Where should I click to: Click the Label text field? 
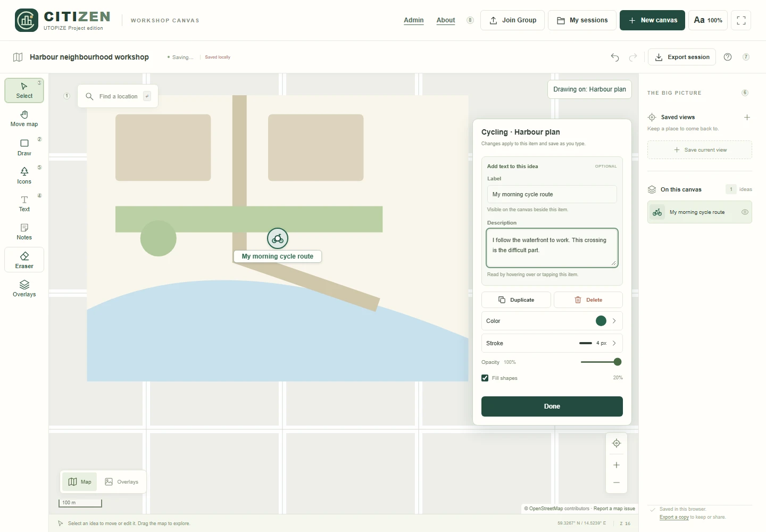pyautogui.click(x=552, y=194)
